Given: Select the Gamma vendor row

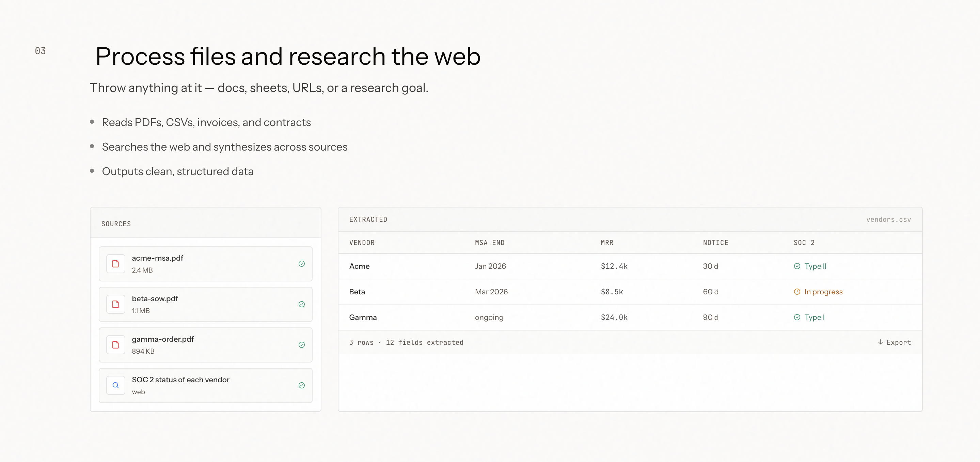Looking at the screenshot, I should [363, 318].
